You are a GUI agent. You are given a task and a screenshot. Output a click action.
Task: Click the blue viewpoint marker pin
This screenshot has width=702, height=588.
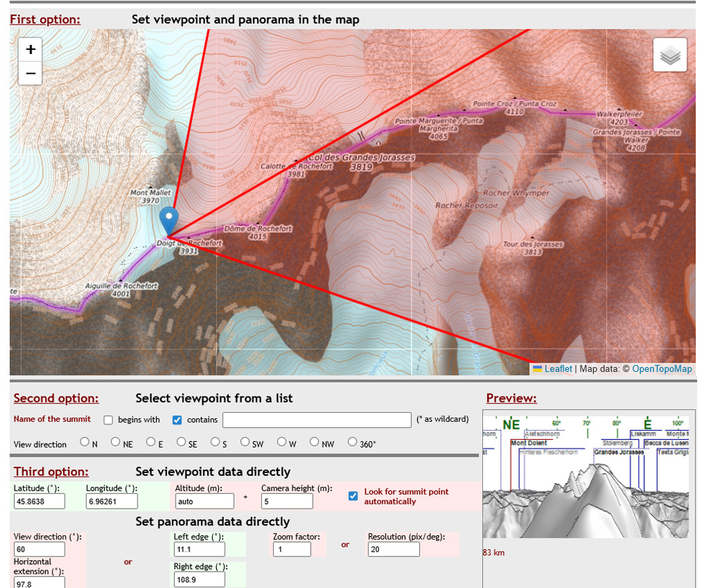pos(169,222)
